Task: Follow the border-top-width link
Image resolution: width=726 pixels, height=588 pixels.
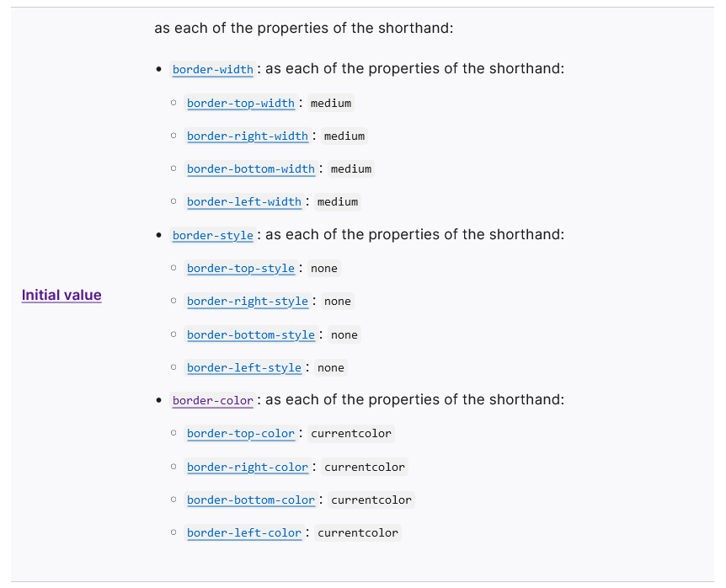Action: 241,103
